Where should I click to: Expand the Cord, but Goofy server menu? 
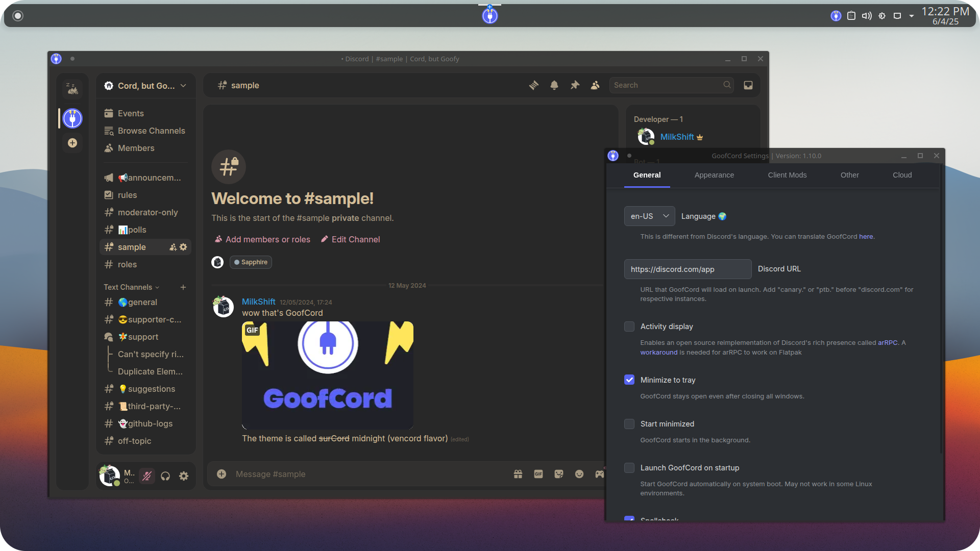[x=145, y=86]
